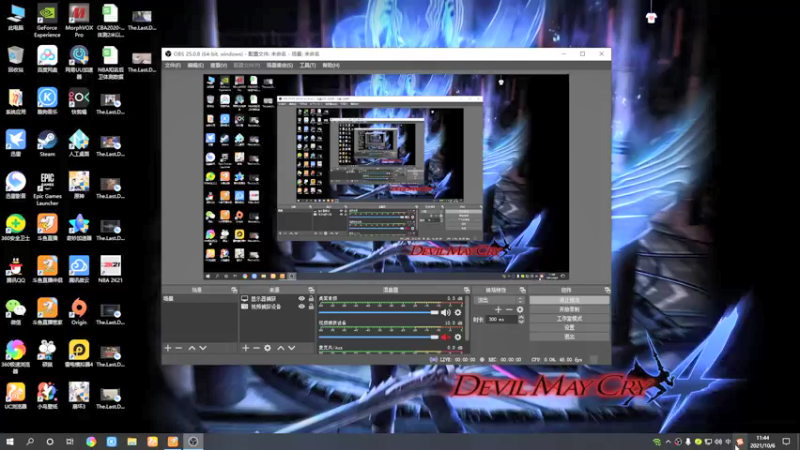Click the Exit (退出) button in Controls
The height and width of the screenshot is (450, 800).
(569, 337)
